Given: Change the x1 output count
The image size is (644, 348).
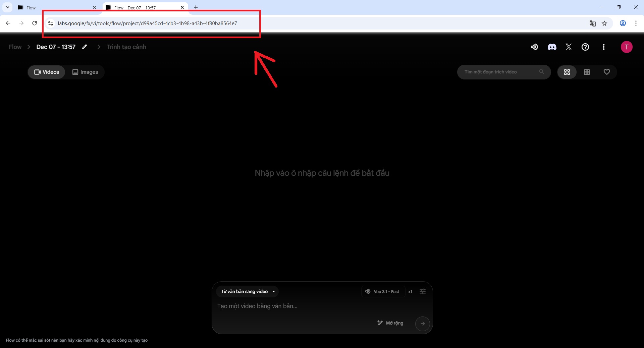Looking at the screenshot, I should [x=410, y=291].
